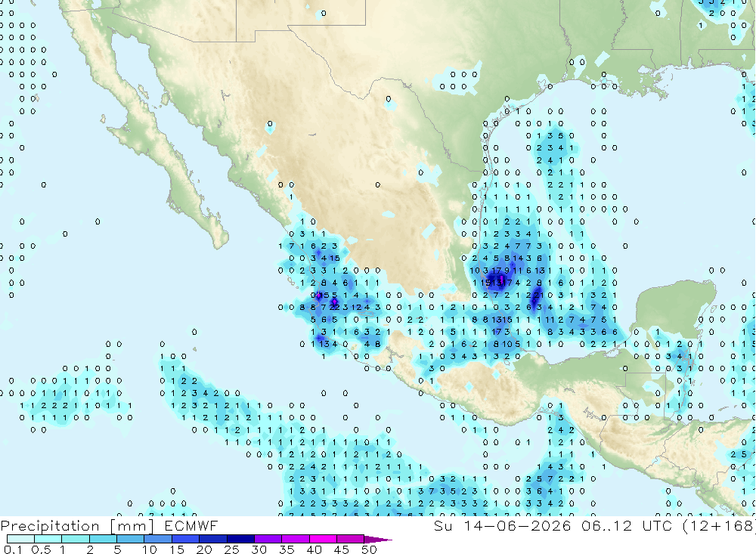The image size is (756, 554).
Task: Select the legend swatch between 1 and 2
Action: [x=75, y=539]
